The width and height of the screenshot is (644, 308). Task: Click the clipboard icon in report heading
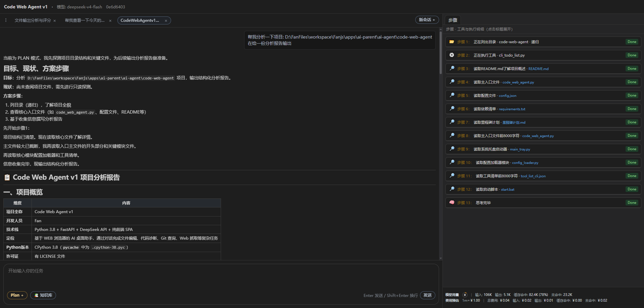point(7,178)
